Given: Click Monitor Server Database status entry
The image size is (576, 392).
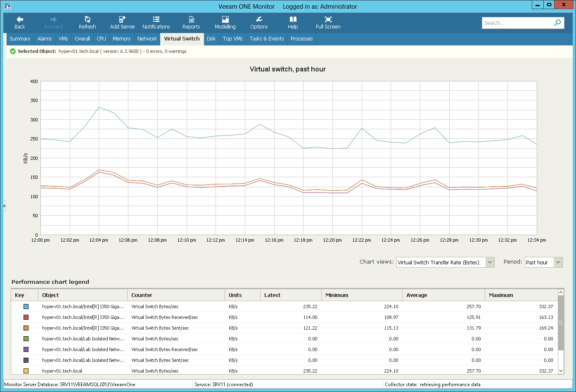Looking at the screenshot, I should pos(70,384).
